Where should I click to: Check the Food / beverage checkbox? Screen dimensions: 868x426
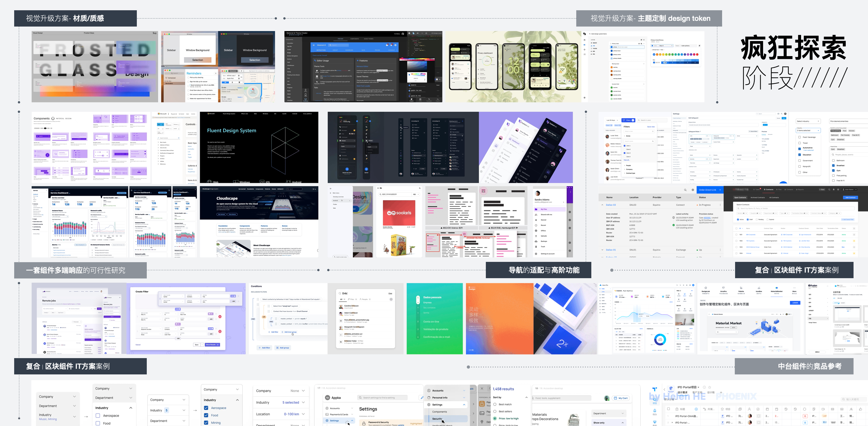(800, 137)
